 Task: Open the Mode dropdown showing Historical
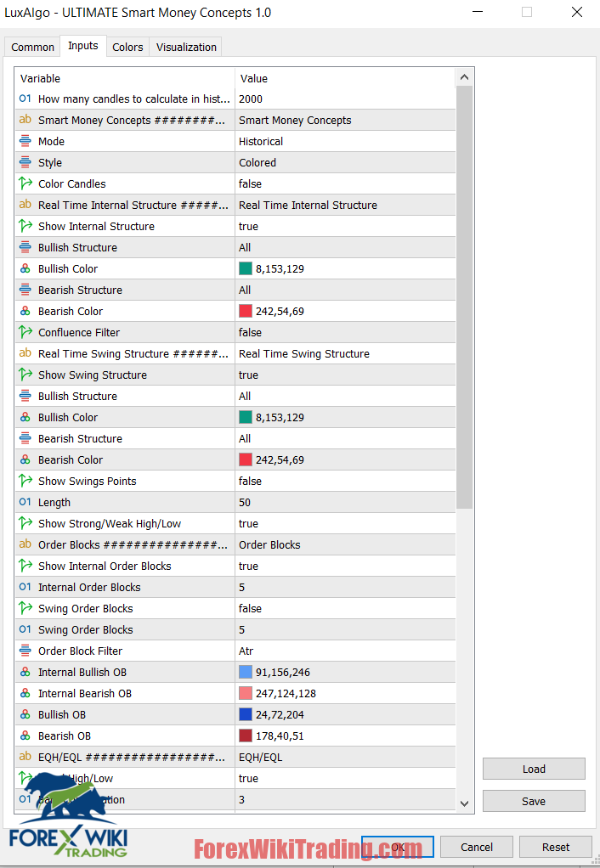345,142
